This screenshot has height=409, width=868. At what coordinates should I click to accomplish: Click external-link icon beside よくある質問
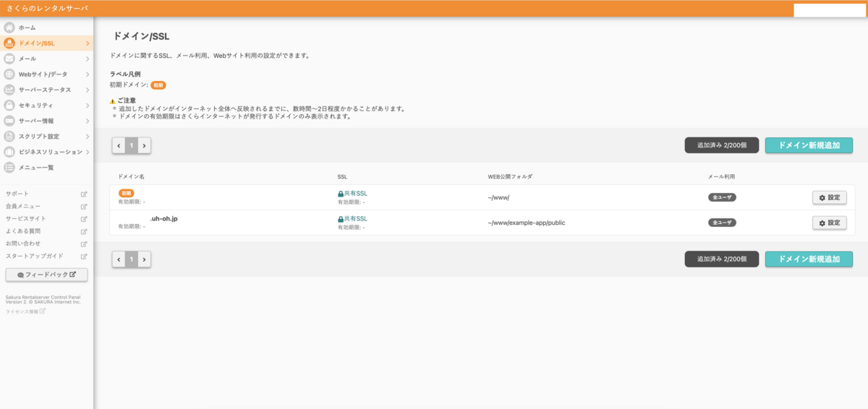[84, 231]
